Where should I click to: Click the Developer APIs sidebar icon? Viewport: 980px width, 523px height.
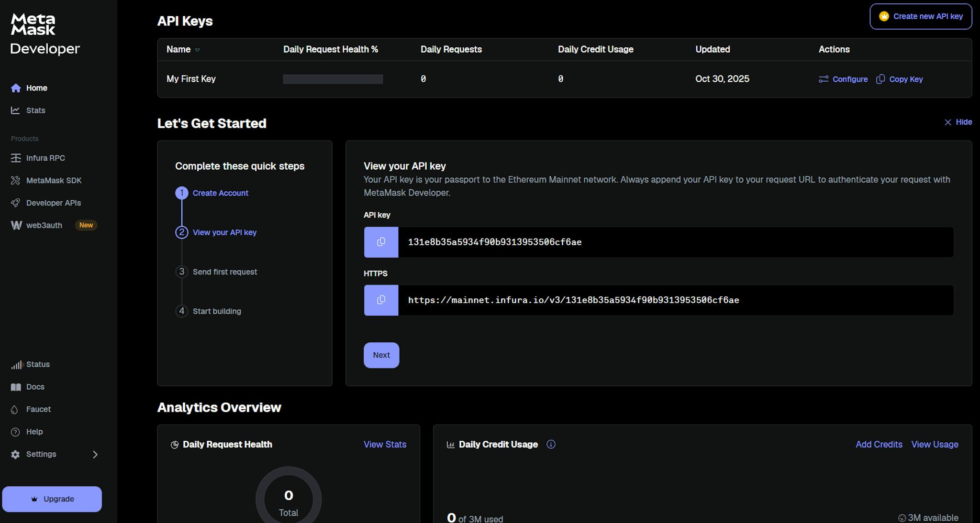click(16, 203)
